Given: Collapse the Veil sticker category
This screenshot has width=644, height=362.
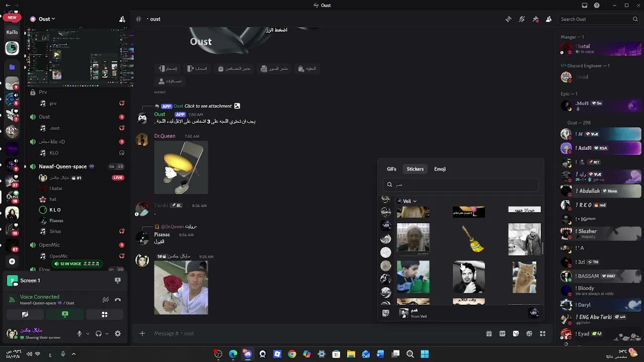Looking at the screenshot, I should (x=407, y=201).
